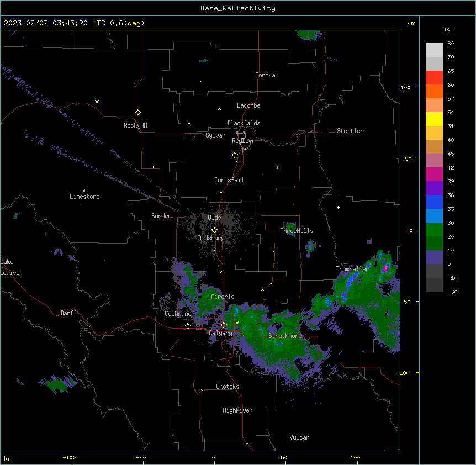Screen dimensions: 476x465
Task: Click the yellow diamond marker at Calgary
Action: (x=224, y=325)
